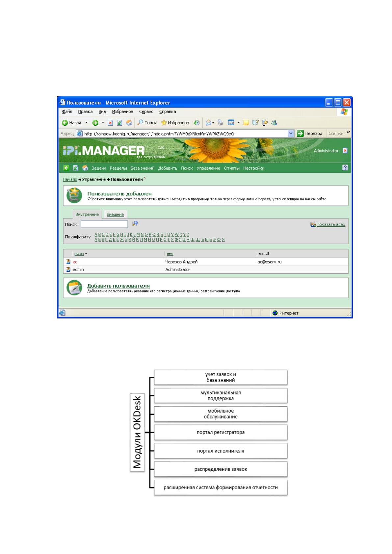392x554 pixels.
Task: Click the Поиск magnifier toolbar button
Action: [x=147, y=123]
